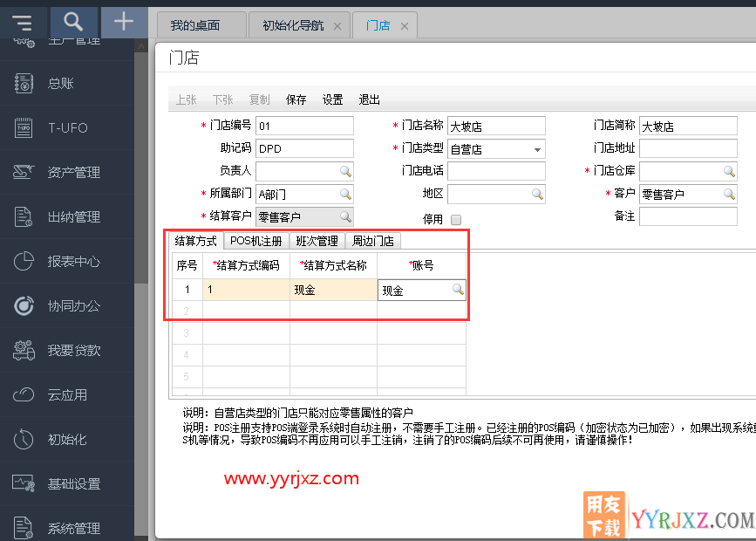The width and height of the screenshot is (756, 541).
Task: Click the search magnifier icon in top bar
Action: [73, 22]
